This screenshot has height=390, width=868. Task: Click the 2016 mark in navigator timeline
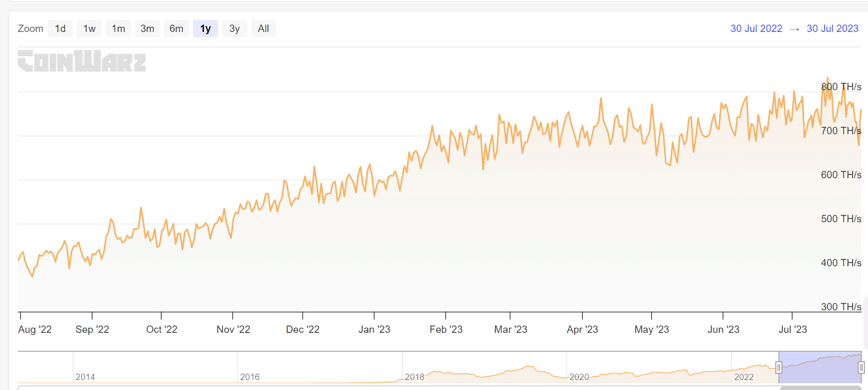pyautogui.click(x=250, y=377)
